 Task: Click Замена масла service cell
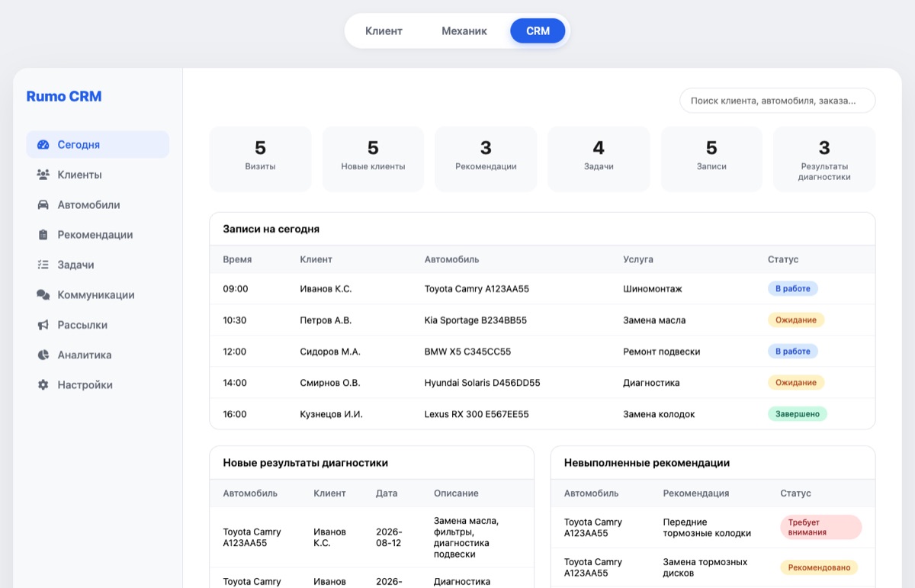[654, 320]
